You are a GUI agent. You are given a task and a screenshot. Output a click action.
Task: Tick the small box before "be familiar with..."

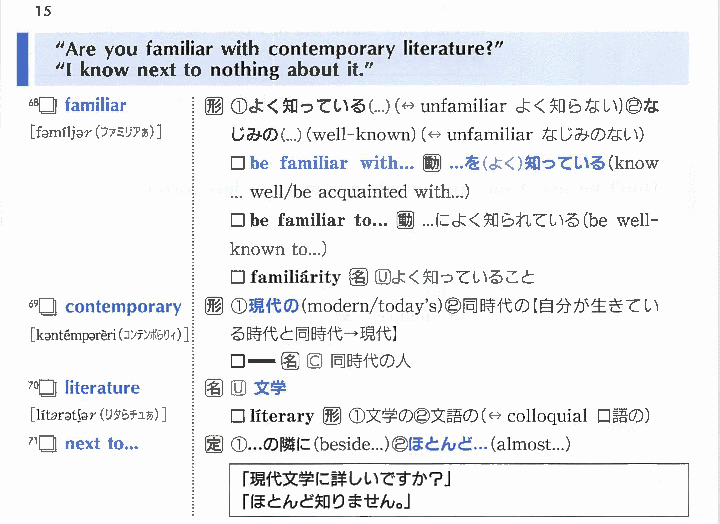[237, 164]
